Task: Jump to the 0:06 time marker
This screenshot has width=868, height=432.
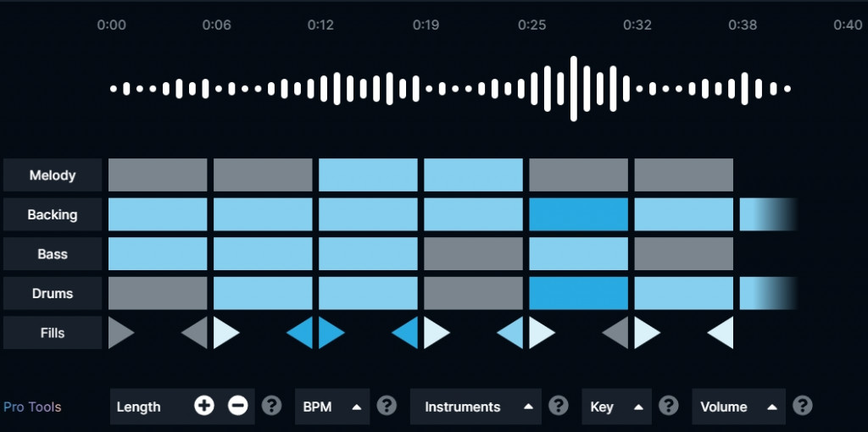Action: [216, 25]
